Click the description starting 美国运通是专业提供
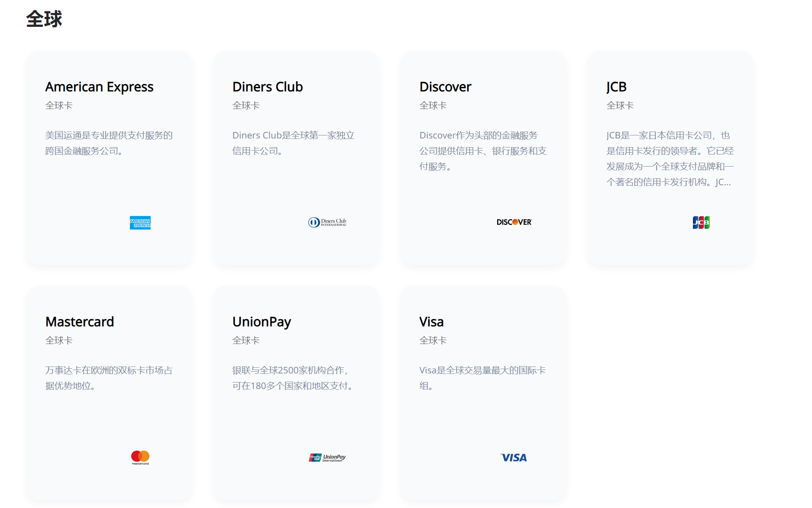Screen dimensions: 812x508 coord(109,143)
